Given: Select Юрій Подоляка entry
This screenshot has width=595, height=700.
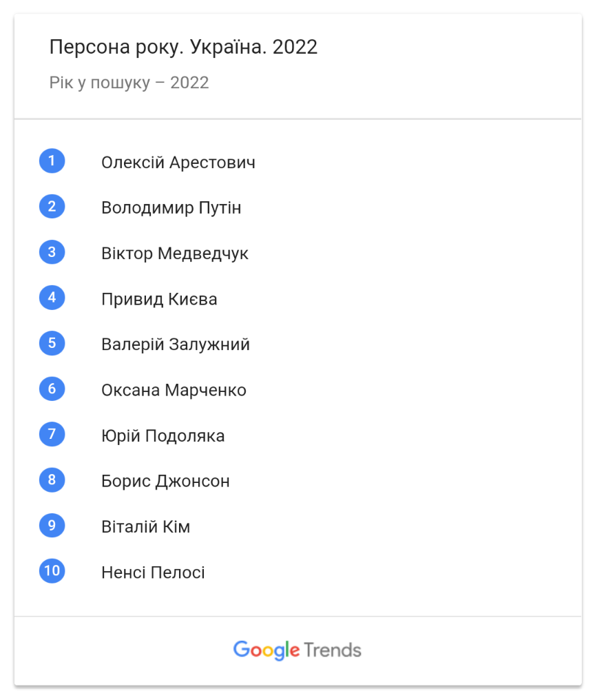Looking at the screenshot, I should tap(163, 435).
